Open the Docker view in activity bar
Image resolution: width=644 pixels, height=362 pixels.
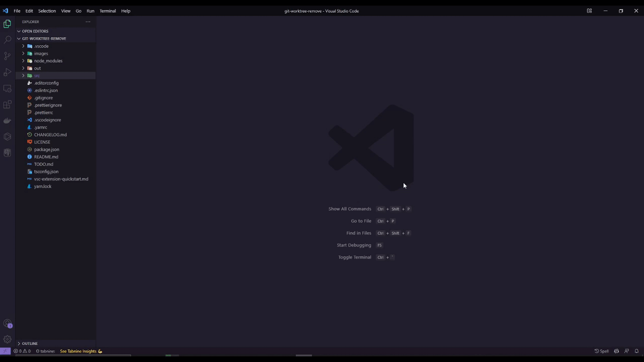(x=7, y=121)
